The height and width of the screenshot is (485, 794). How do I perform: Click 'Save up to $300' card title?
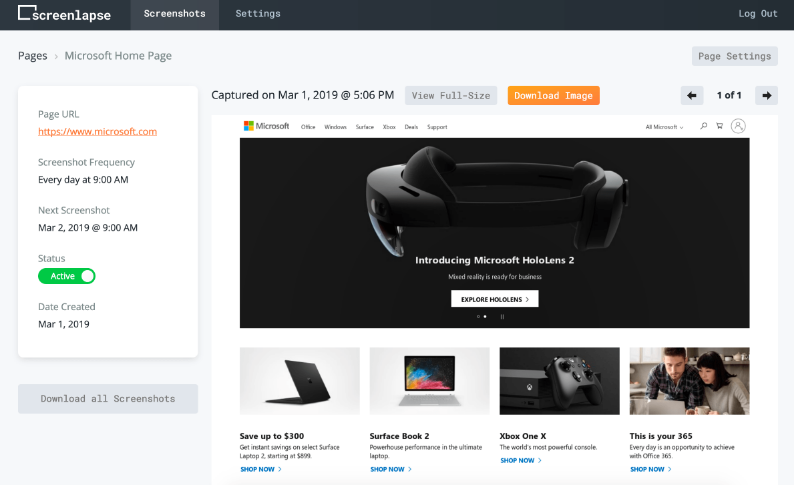272,436
